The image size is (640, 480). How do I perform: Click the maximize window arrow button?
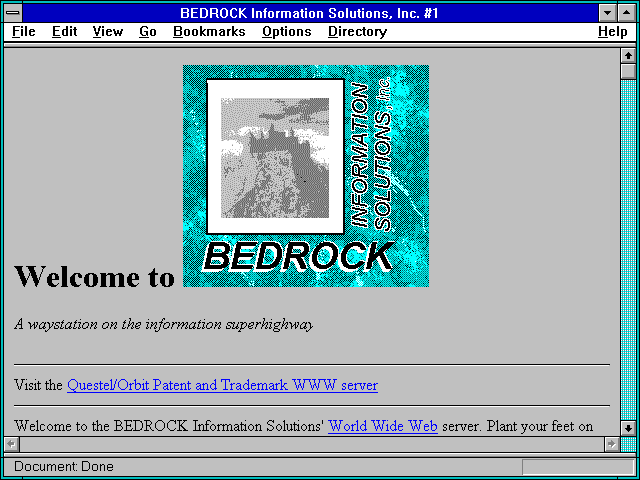pyautogui.click(x=627, y=13)
